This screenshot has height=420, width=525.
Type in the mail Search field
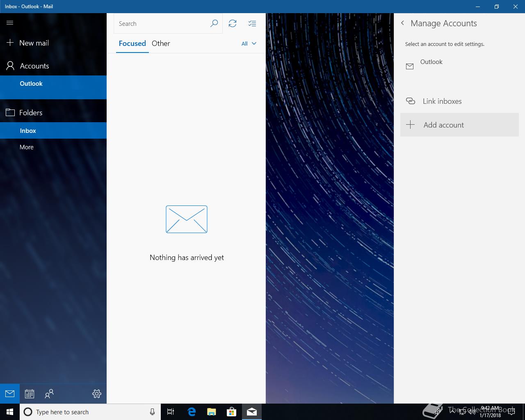pyautogui.click(x=162, y=24)
